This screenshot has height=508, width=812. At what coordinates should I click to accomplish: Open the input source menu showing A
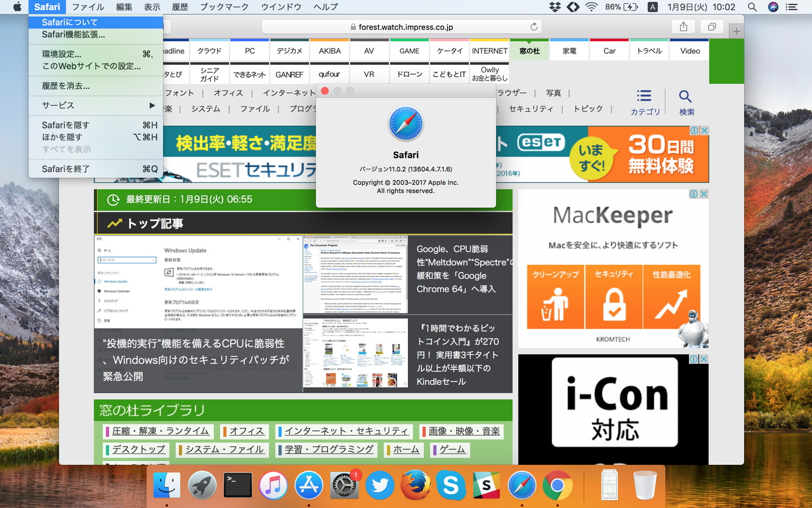point(652,7)
